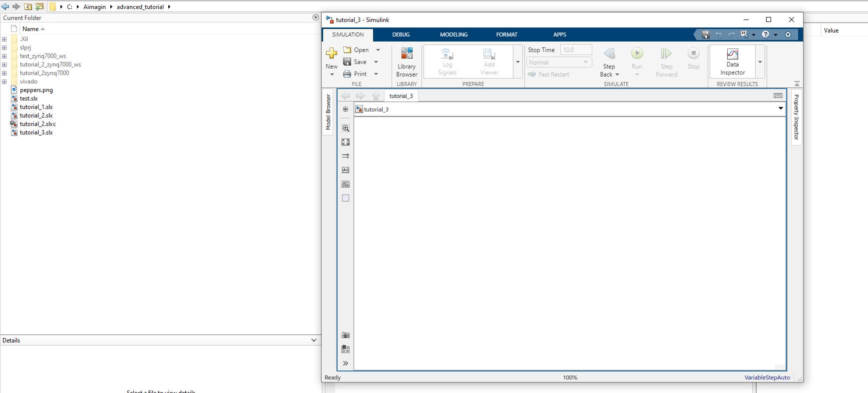868x393 pixels.
Task: Open the Library Browser
Action: point(407,62)
